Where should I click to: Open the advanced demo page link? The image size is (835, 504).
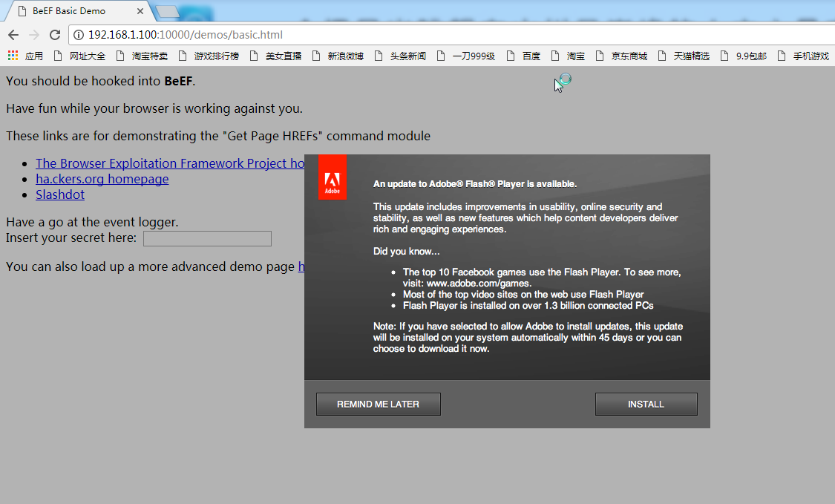pyautogui.click(x=301, y=266)
